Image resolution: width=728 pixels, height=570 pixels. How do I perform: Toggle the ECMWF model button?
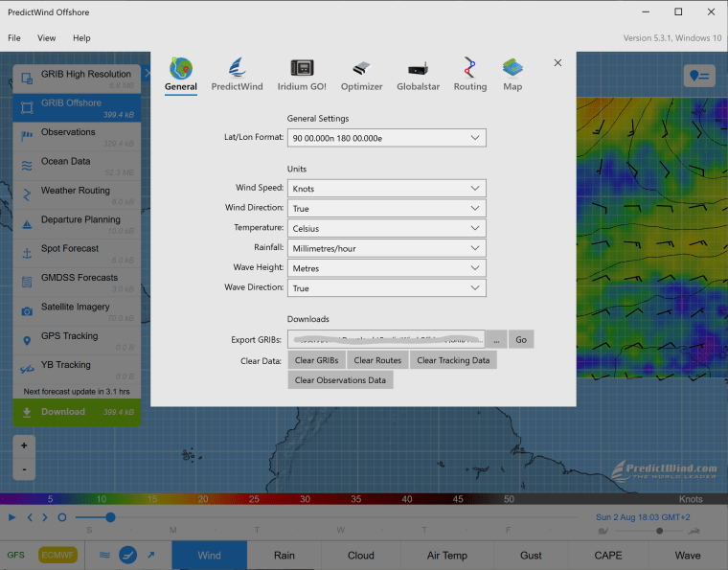(x=57, y=555)
